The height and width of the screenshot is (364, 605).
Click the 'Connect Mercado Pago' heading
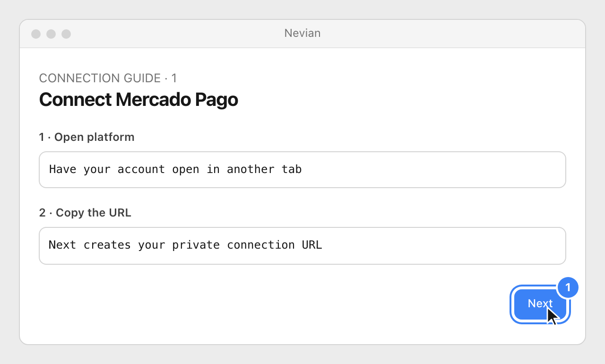pos(138,100)
